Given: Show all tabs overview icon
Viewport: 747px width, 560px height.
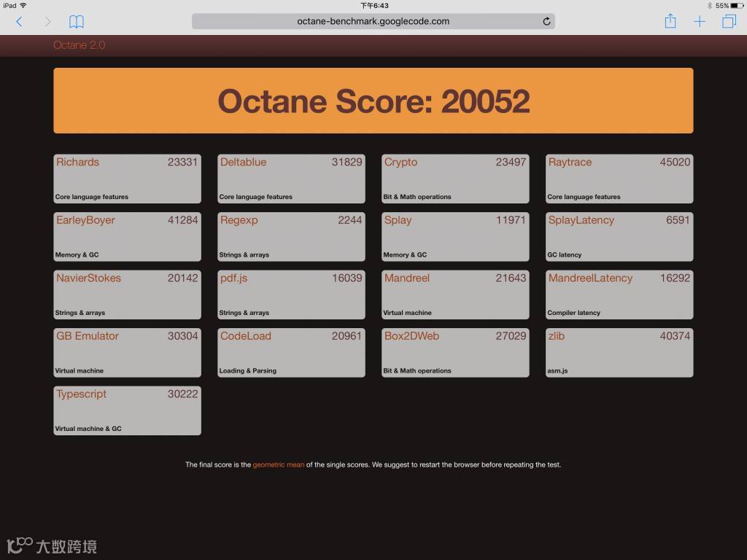Looking at the screenshot, I should [x=729, y=21].
